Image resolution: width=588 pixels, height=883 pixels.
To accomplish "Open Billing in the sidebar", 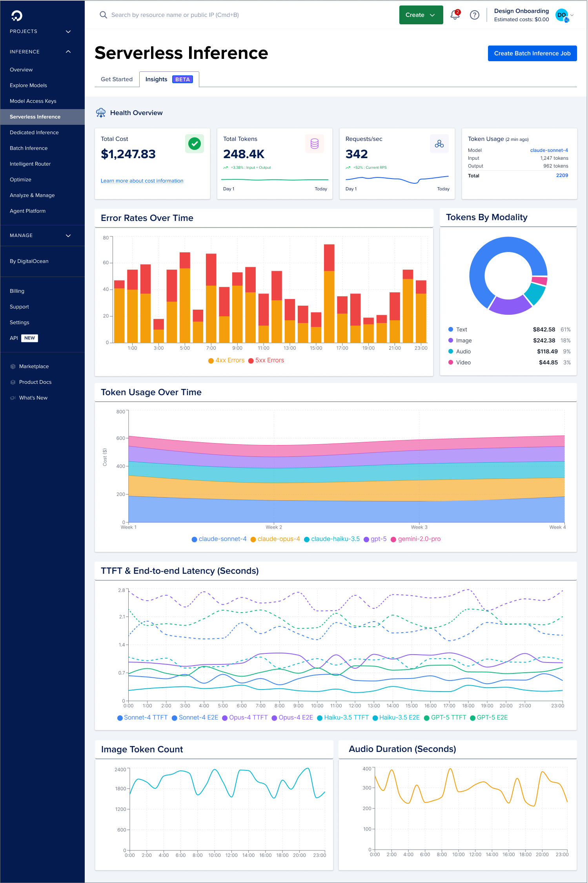I will (17, 291).
